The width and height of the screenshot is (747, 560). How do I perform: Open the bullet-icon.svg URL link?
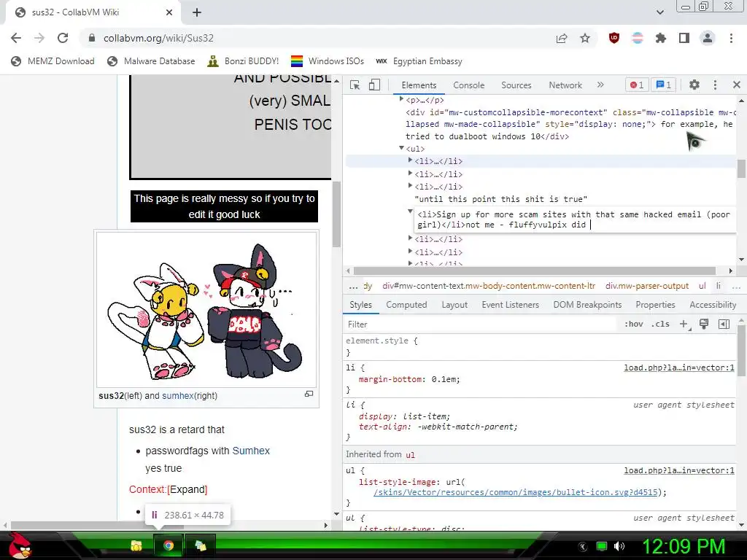coord(516,492)
